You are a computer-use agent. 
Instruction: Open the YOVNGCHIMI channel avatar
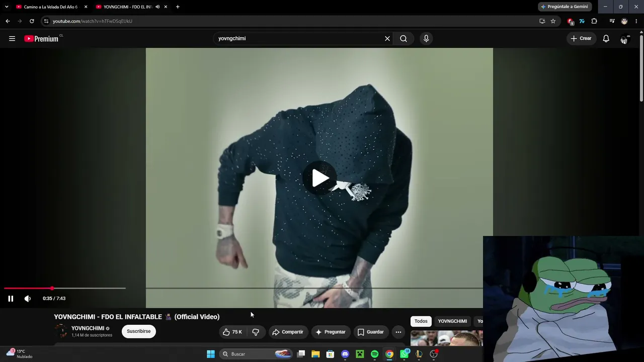(x=61, y=331)
